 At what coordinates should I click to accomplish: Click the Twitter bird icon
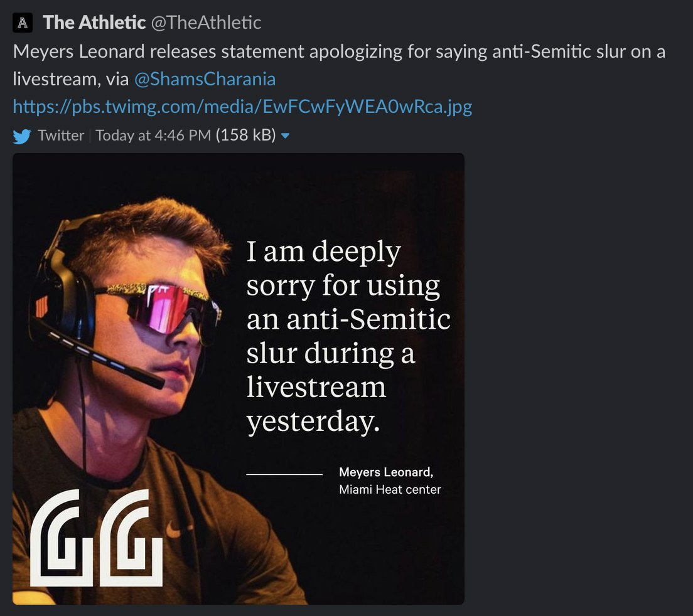coord(21,136)
